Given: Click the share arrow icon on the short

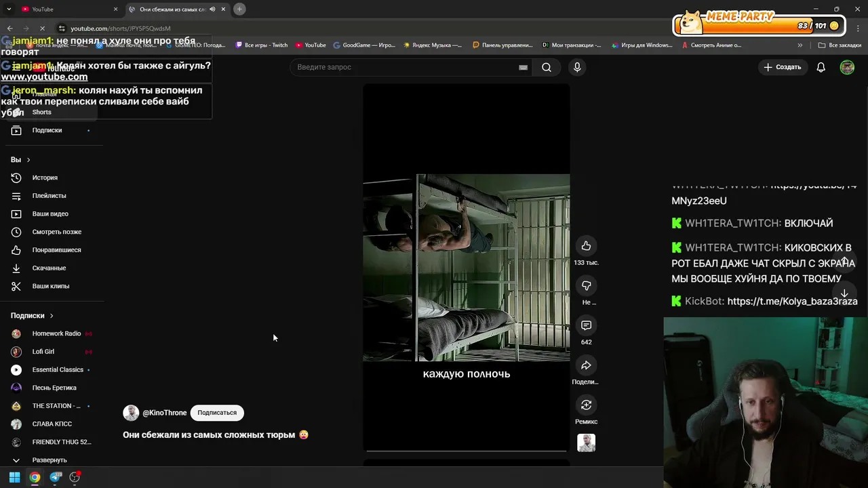Looking at the screenshot, I should (586, 365).
